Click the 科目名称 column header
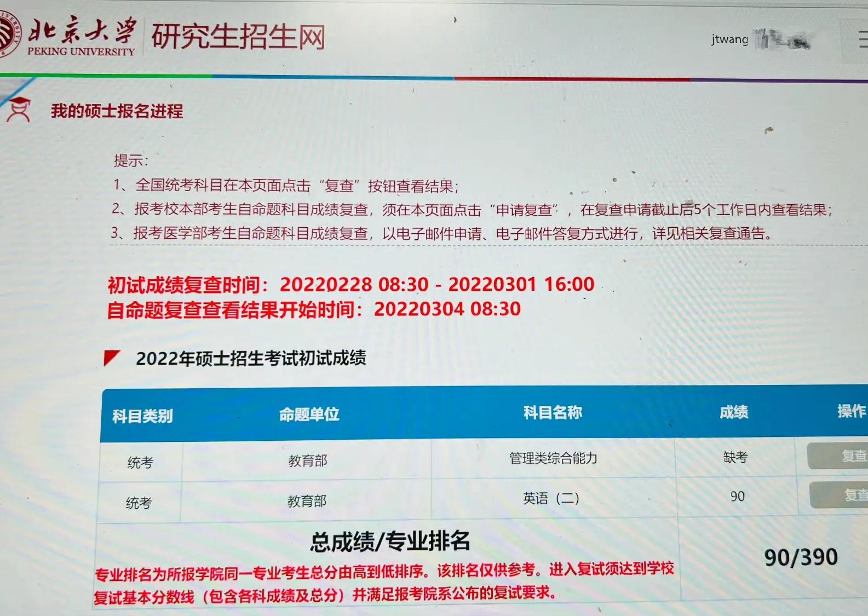The height and width of the screenshot is (616, 868). (553, 412)
